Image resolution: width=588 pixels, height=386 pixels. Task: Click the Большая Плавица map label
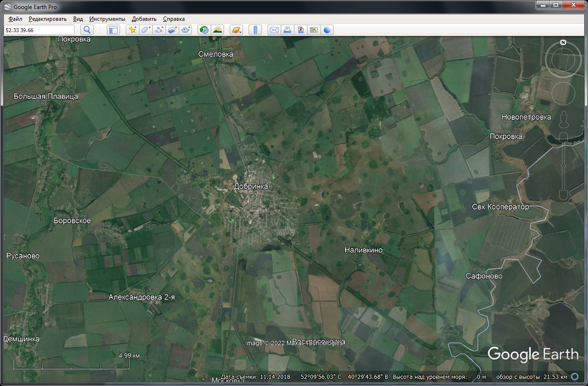coord(46,96)
